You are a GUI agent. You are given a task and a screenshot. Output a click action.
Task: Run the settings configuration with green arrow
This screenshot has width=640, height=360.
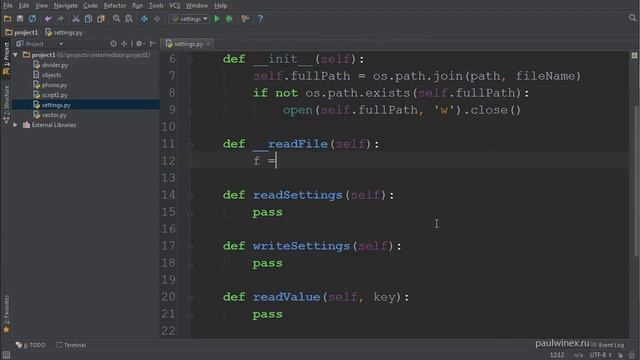coord(217,19)
